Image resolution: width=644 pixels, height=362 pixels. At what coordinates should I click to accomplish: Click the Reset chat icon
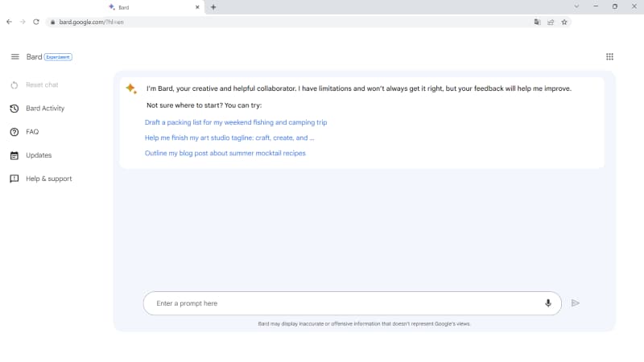(x=14, y=85)
